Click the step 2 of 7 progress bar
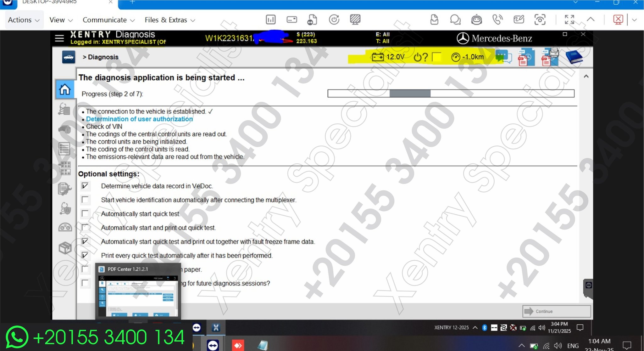 (451, 93)
